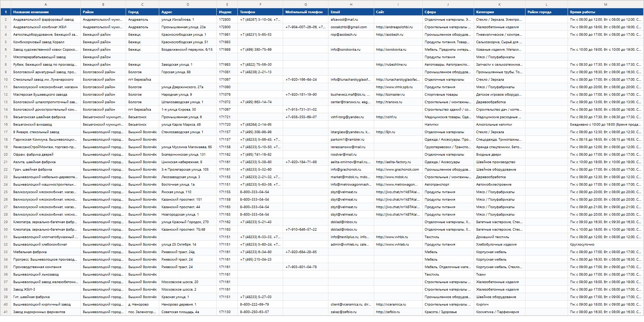644x322 pixels.
Task: Select sphere cell 'Напитки'
Action: [x=448, y=125]
